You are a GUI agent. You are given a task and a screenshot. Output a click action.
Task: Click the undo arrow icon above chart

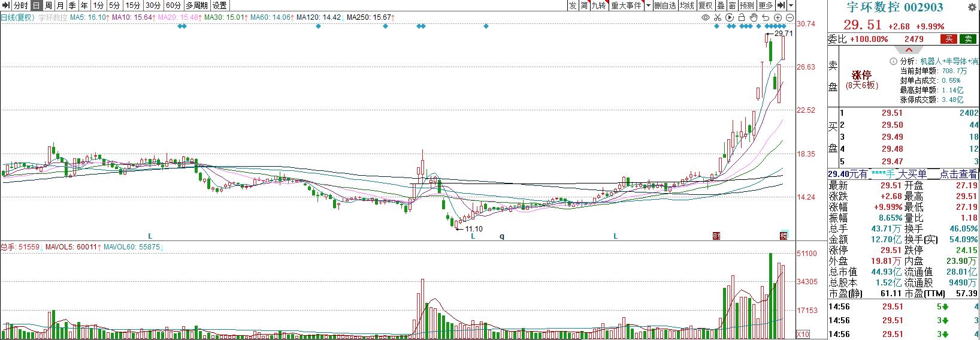click(766, 17)
